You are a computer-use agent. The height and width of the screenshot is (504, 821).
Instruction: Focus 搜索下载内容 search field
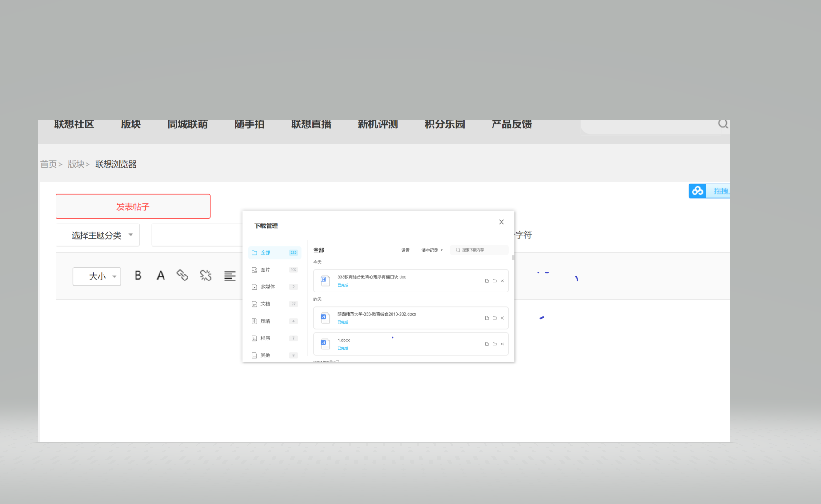tap(479, 250)
